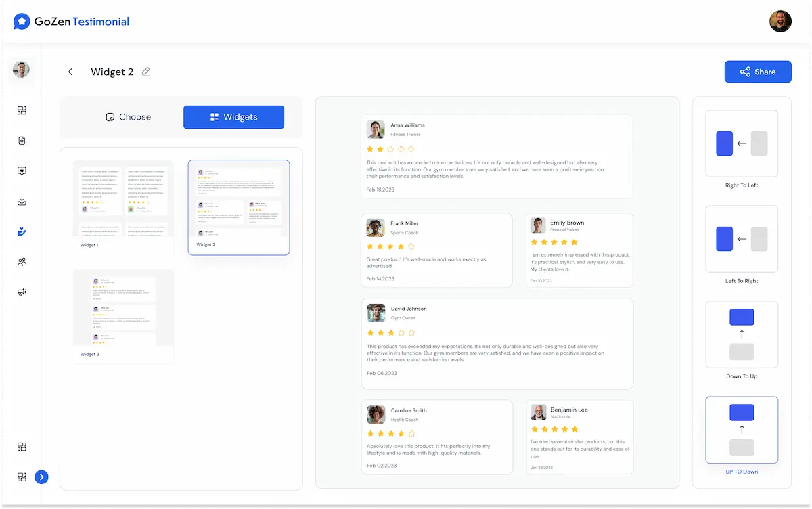This screenshot has width=812, height=509.
Task: Click the star rating on Frank Miller's card
Action: click(x=390, y=247)
